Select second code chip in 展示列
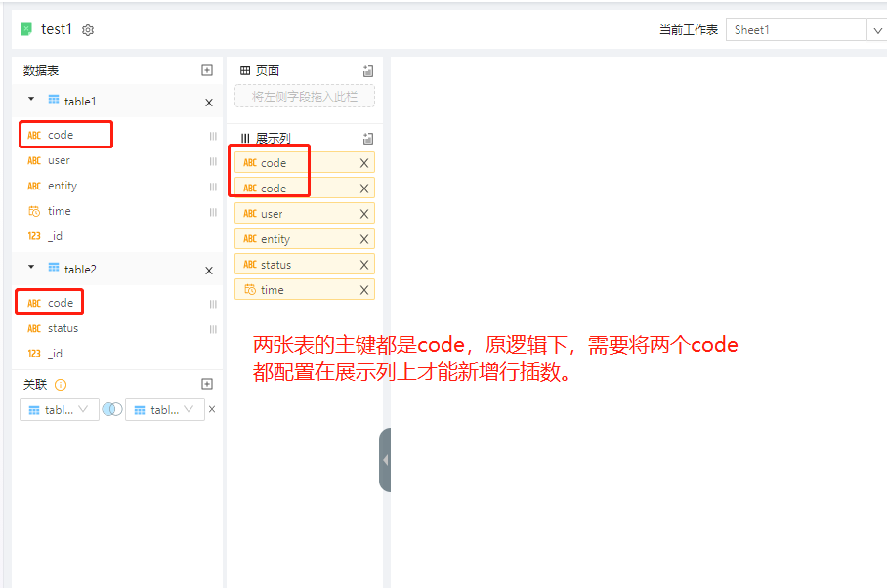 click(305, 189)
